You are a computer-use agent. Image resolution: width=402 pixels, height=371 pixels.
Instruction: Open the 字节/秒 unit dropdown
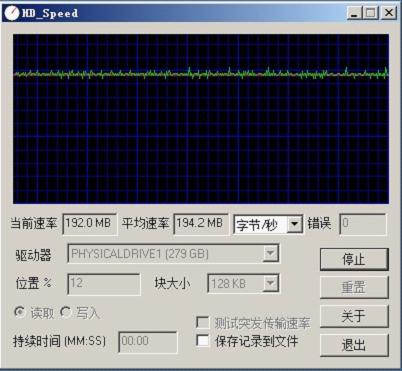point(294,224)
